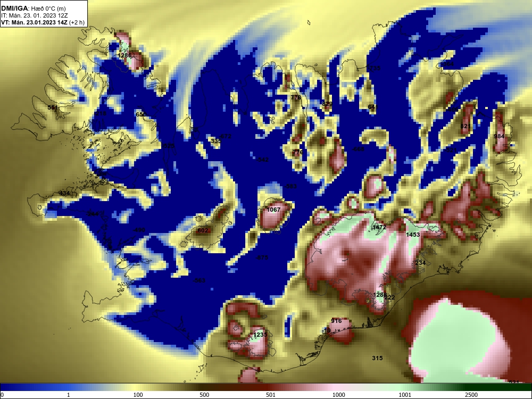
Task: Click the 668 value label
Action: (359, 149)
